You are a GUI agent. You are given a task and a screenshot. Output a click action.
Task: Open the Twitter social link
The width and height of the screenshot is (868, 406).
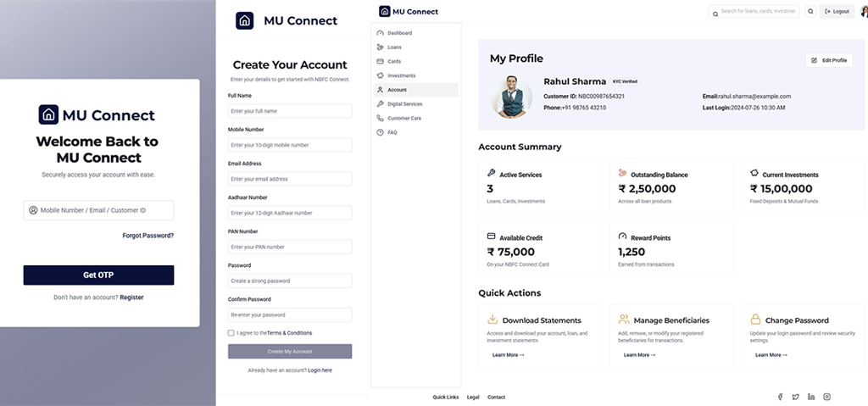click(x=795, y=397)
